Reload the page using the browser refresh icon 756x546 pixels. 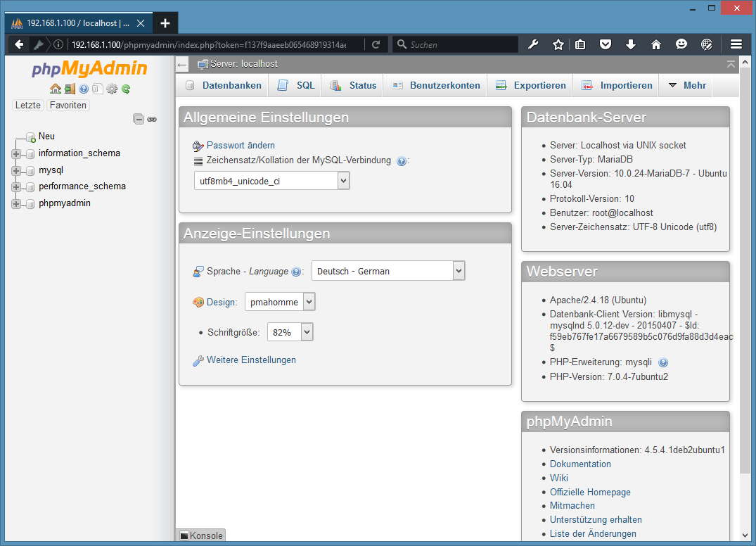376,45
